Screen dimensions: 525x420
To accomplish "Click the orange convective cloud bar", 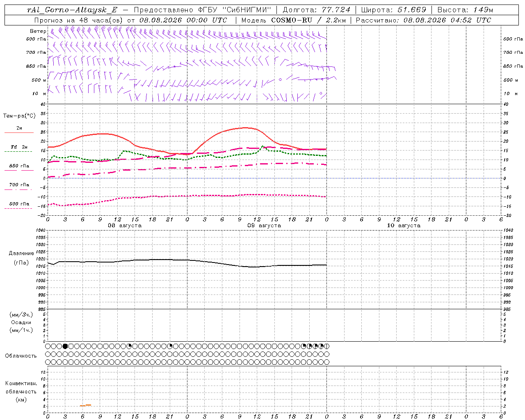I will pos(86,405).
